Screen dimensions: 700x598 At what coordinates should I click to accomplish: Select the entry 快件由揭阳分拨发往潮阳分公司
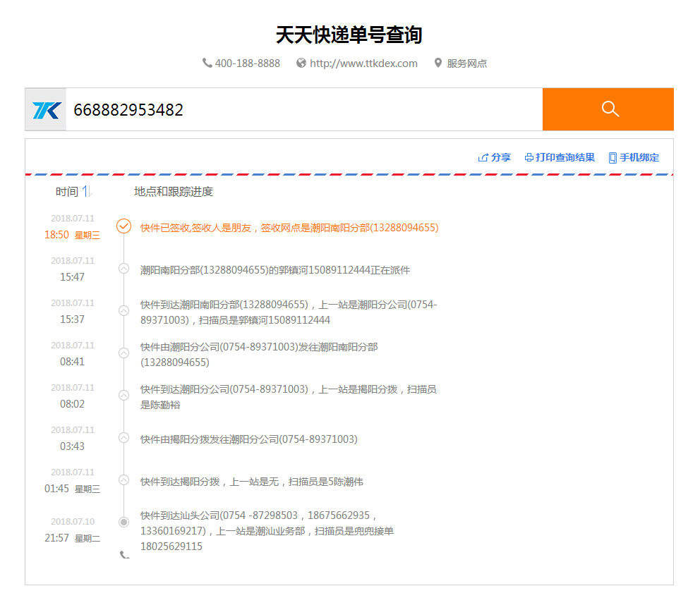pyautogui.click(x=249, y=439)
